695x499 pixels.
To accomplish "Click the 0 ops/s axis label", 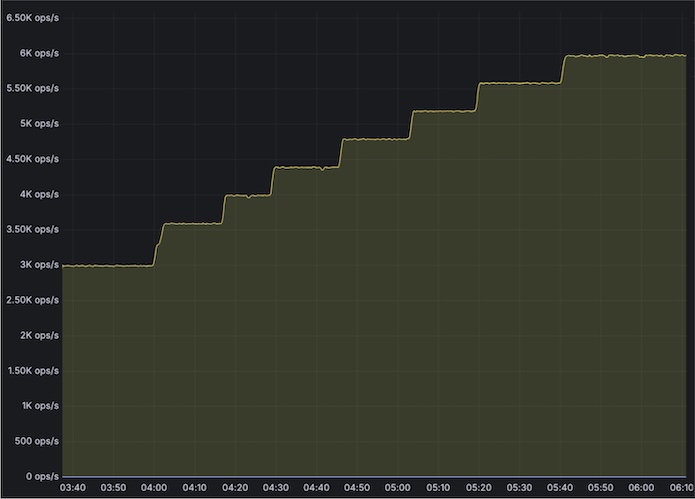I will click(40, 476).
